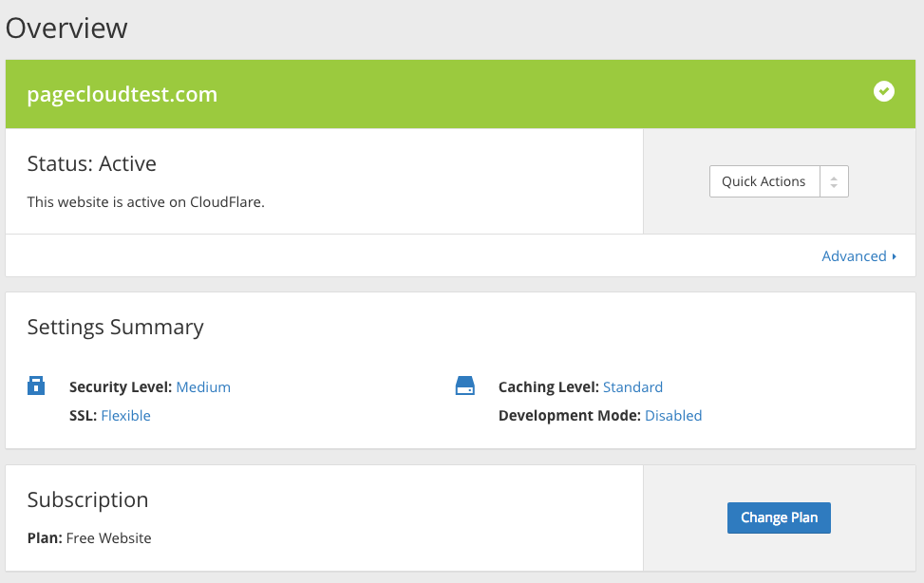Click the white checkmark icon in green banner
The height and width of the screenshot is (583, 924).
point(883,91)
